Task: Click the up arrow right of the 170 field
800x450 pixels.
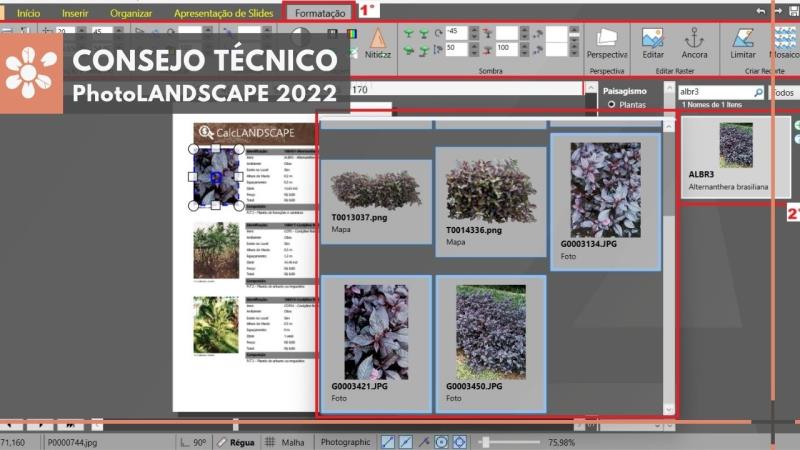Action: (x=590, y=88)
